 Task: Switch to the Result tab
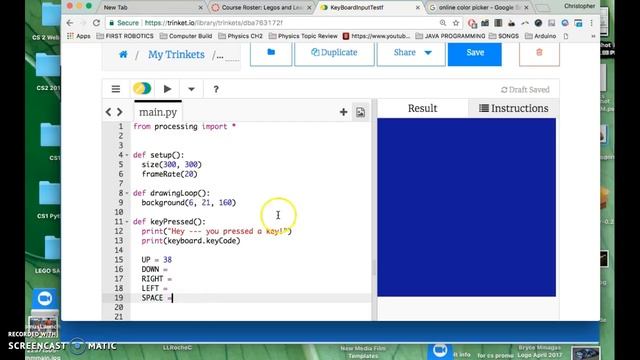422,108
